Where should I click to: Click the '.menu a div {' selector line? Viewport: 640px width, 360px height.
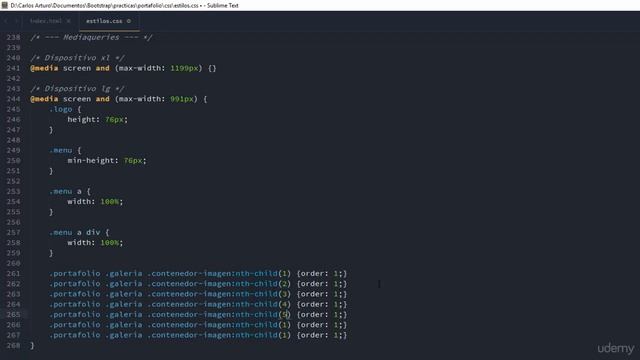click(79, 232)
